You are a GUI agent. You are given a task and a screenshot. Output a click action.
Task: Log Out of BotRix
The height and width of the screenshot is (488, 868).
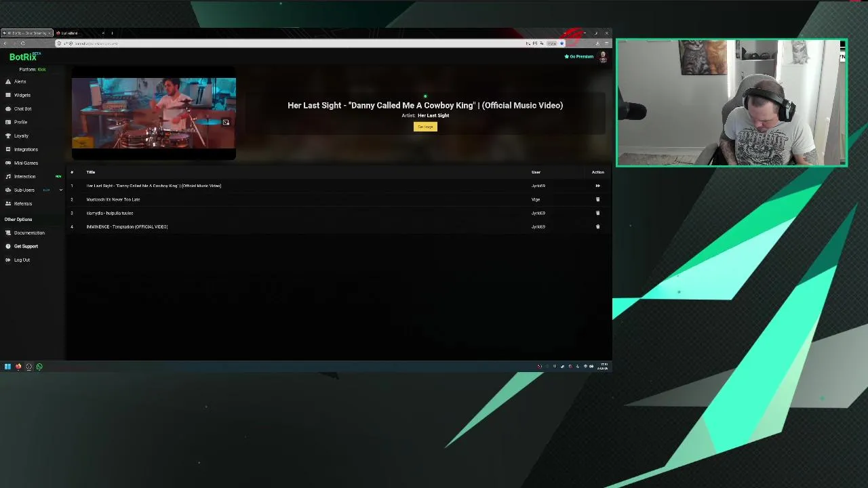pos(22,260)
